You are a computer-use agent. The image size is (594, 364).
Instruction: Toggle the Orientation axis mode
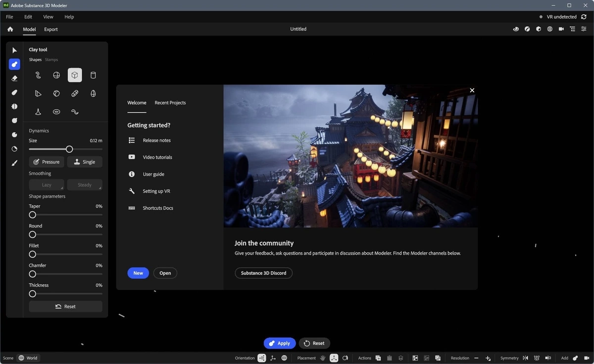click(x=273, y=358)
